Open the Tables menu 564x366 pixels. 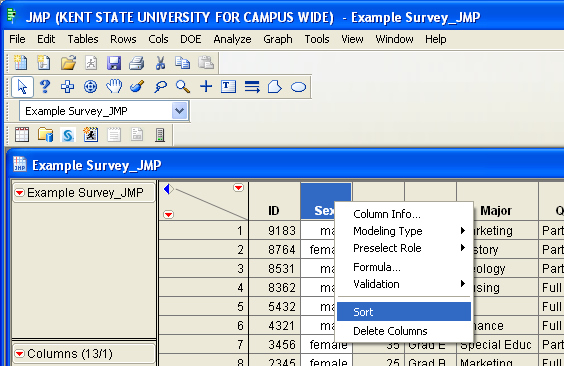pos(83,39)
